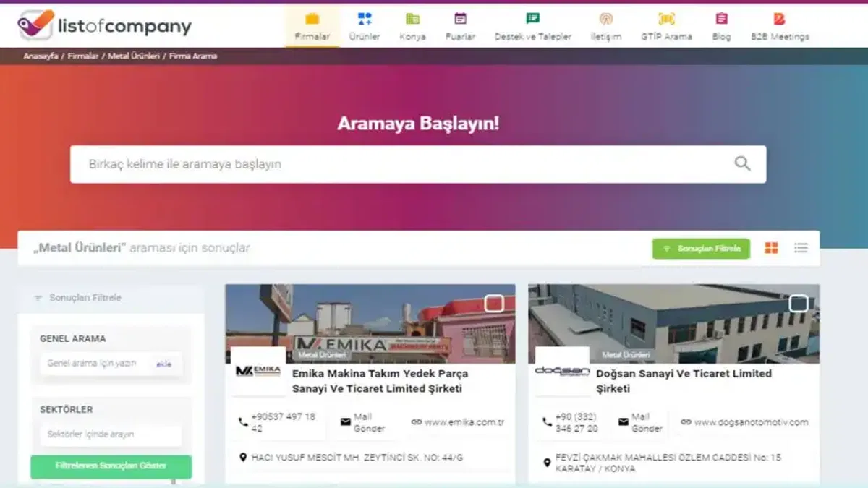The width and height of the screenshot is (868, 488).
Task: Click the main search input field
Action: [418, 164]
